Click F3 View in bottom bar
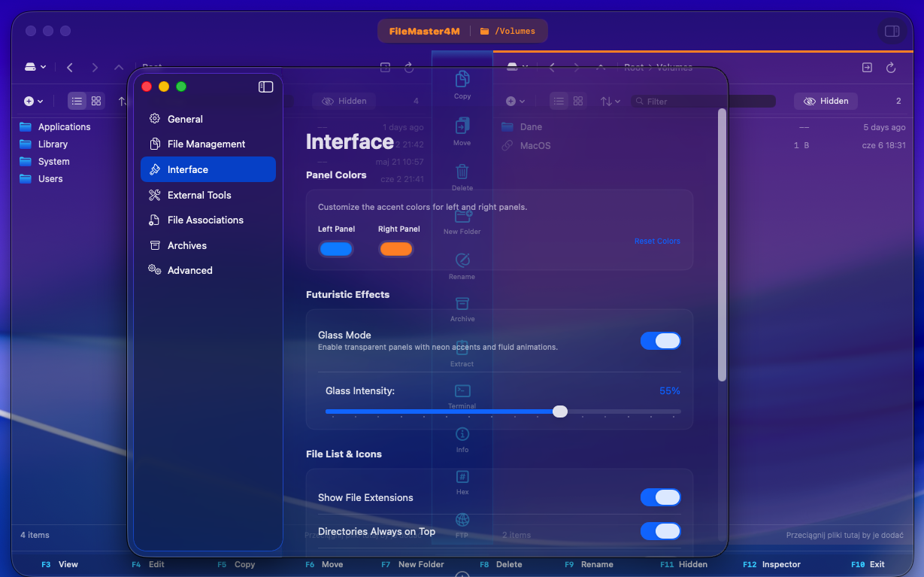The image size is (924, 577). click(x=59, y=564)
